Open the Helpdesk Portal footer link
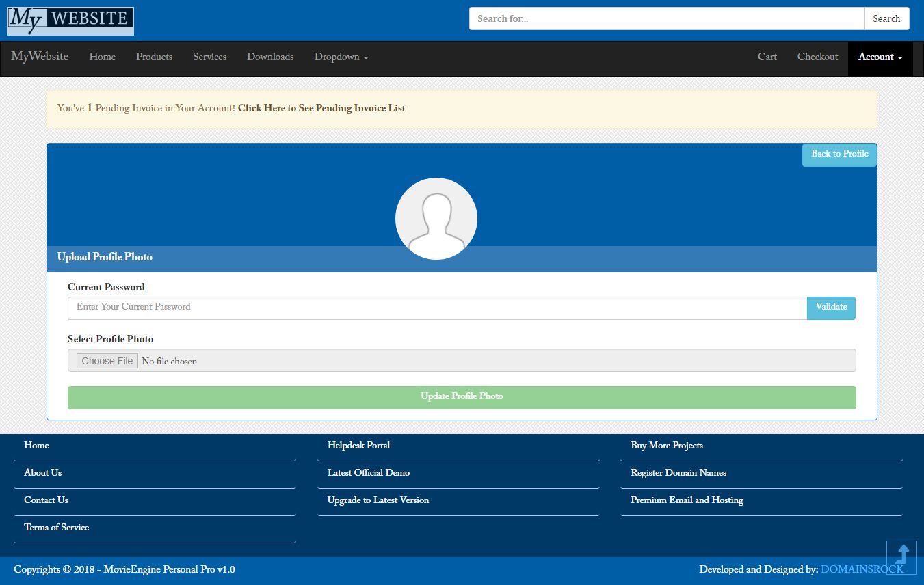The height and width of the screenshot is (585, 924). (x=358, y=446)
